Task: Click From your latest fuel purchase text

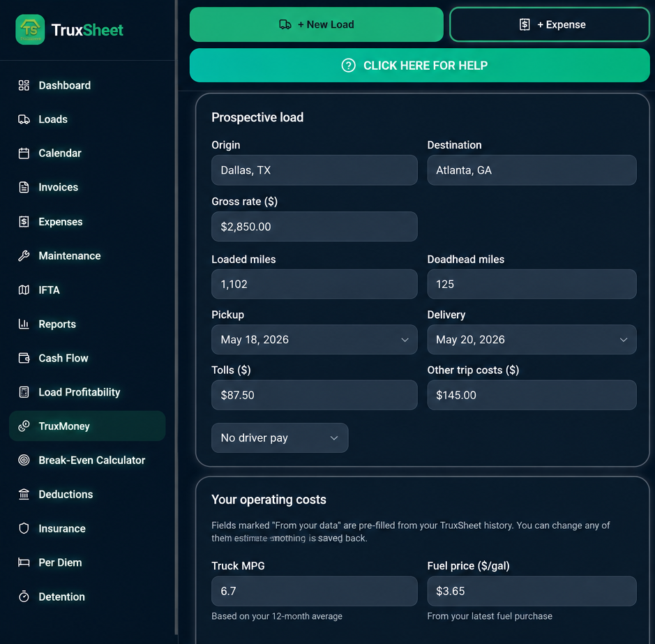Action: [490, 616]
